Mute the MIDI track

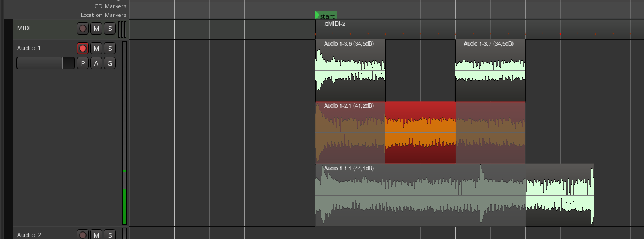(96, 28)
